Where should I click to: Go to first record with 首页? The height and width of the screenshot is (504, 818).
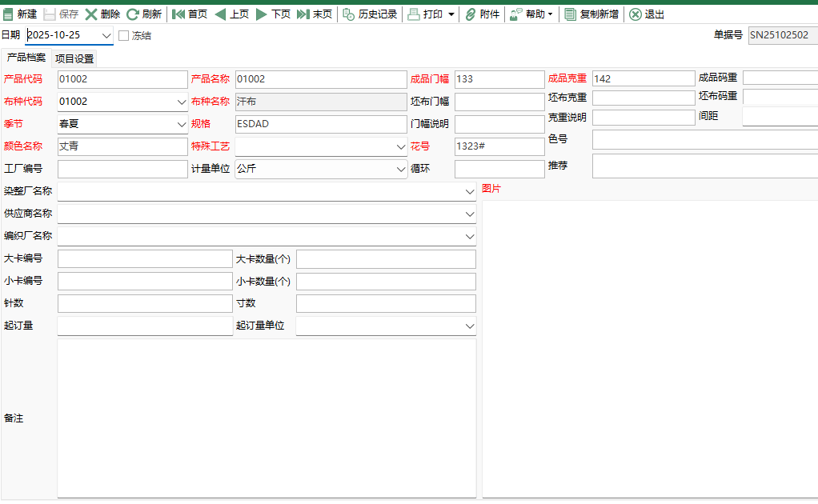[x=178, y=14]
